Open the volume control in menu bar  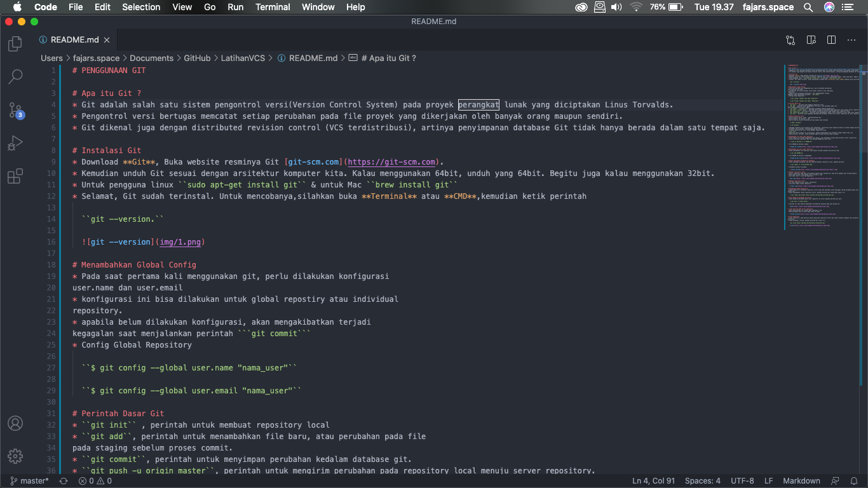[616, 7]
